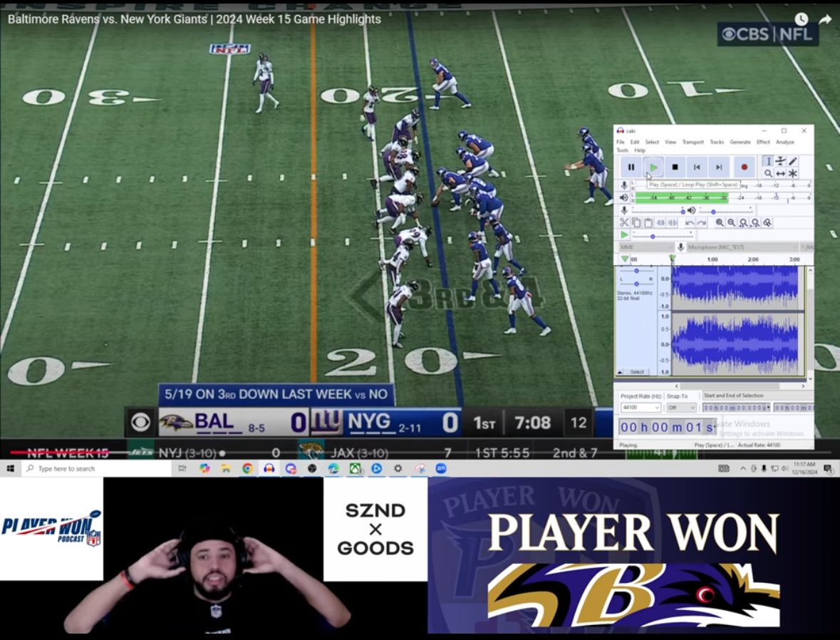Select the Selection (I-beam) tool
Screen dimensions: 840x640
(x=768, y=161)
